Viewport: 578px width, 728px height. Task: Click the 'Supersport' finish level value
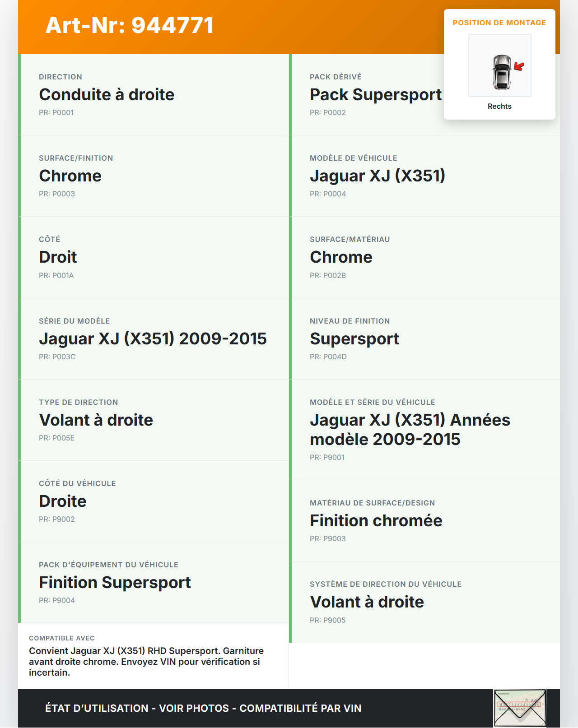click(354, 339)
